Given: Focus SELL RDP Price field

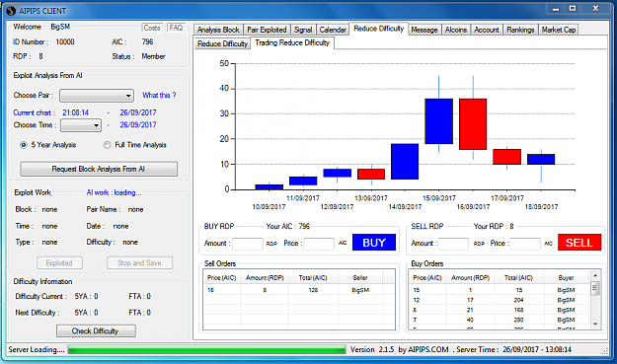Looking at the screenshot, I should click(x=525, y=244).
